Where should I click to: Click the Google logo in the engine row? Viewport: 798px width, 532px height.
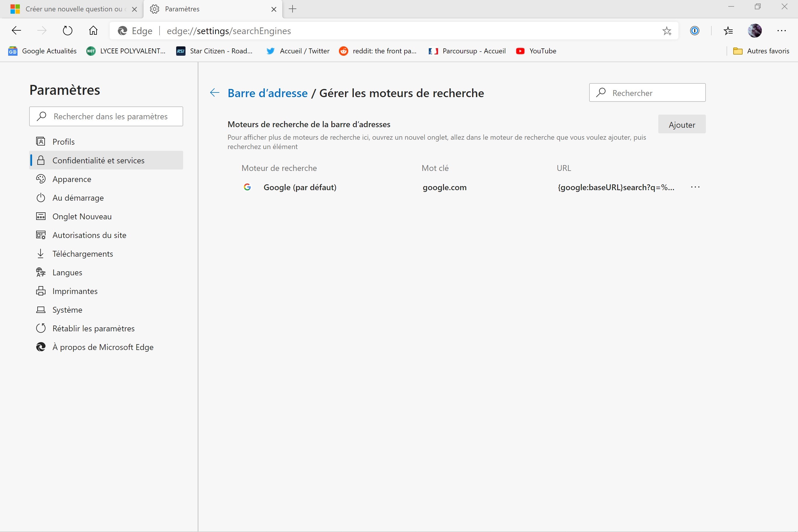point(247,187)
